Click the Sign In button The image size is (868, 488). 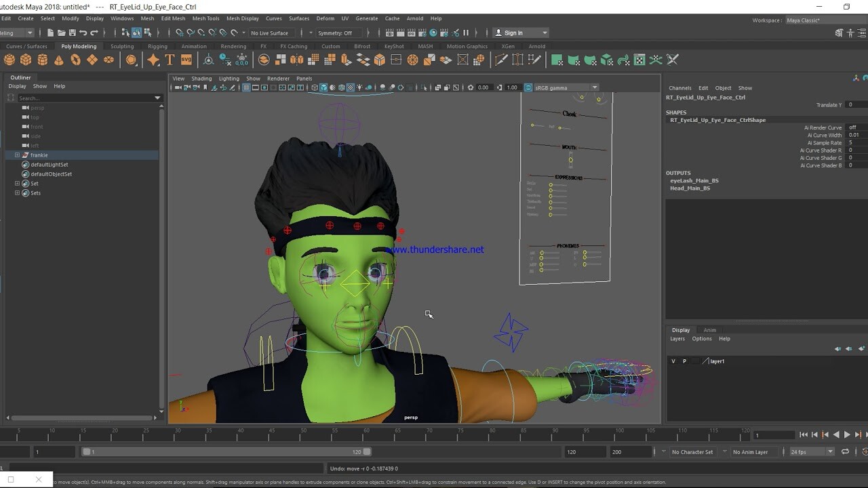(x=514, y=33)
